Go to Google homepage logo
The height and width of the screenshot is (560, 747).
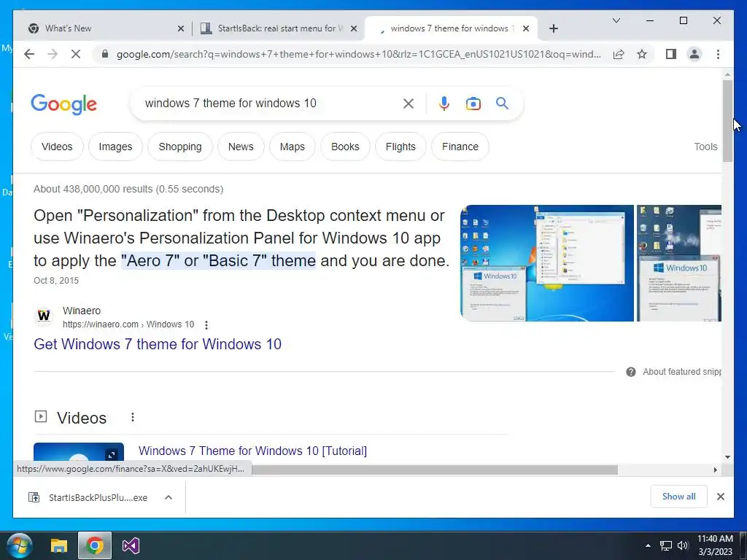pos(64,104)
